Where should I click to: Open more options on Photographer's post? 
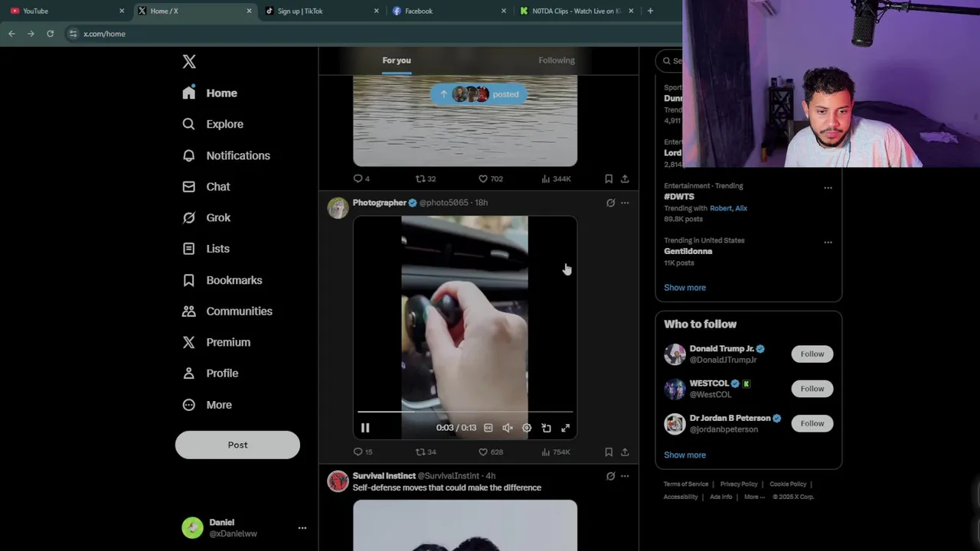click(625, 203)
